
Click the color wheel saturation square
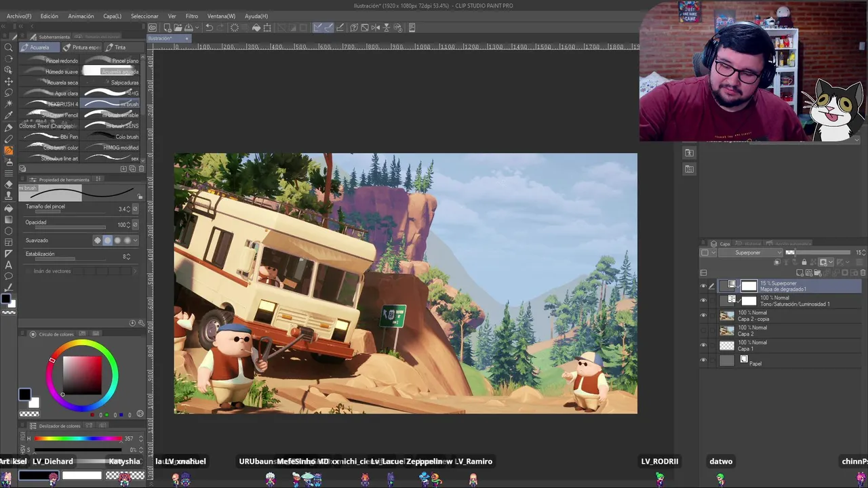tap(82, 375)
